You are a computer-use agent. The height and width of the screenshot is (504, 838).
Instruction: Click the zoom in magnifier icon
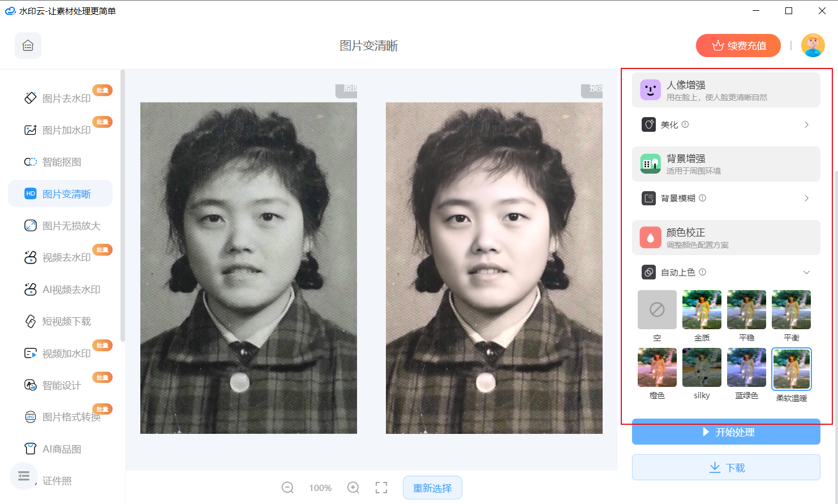click(353, 488)
